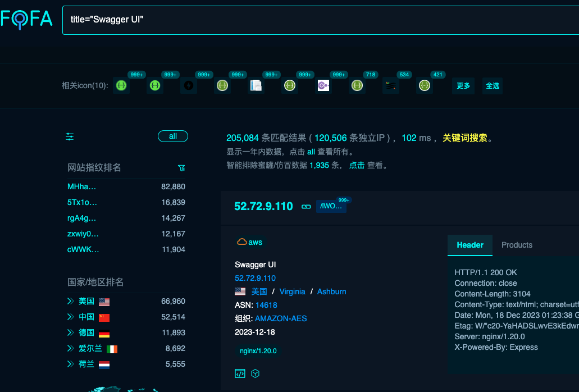Open the filter settings sliders icon

tap(70, 136)
